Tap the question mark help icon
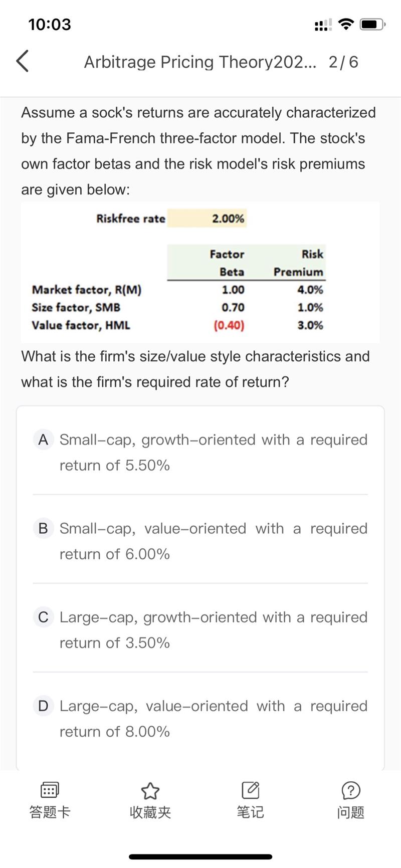Image resolution: width=401 pixels, height=868 pixels. (350, 790)
